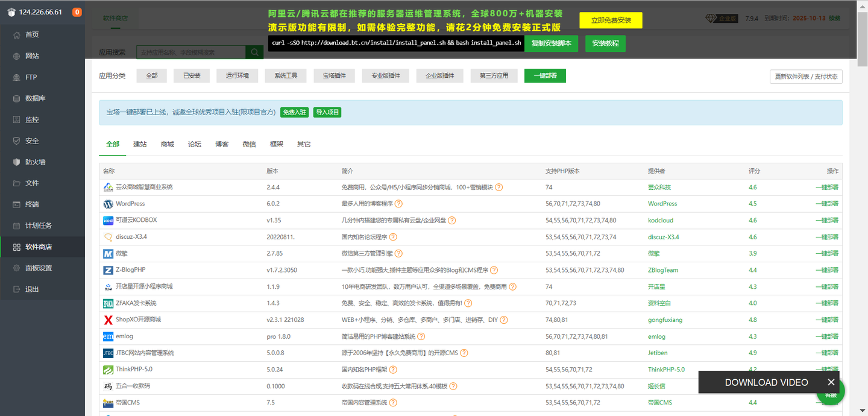Click the 帝国CMS app name text
Screen dimensions: 868x416
pos(128,402)
